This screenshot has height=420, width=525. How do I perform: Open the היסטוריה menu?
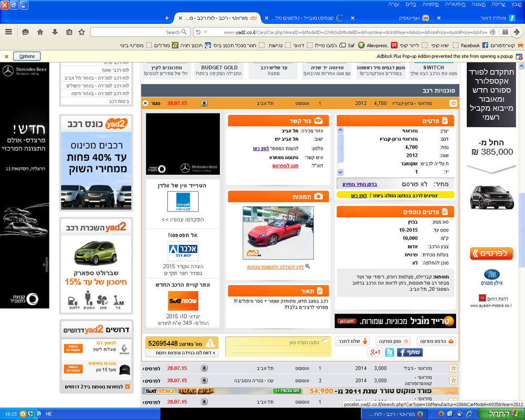pos(455,4)
